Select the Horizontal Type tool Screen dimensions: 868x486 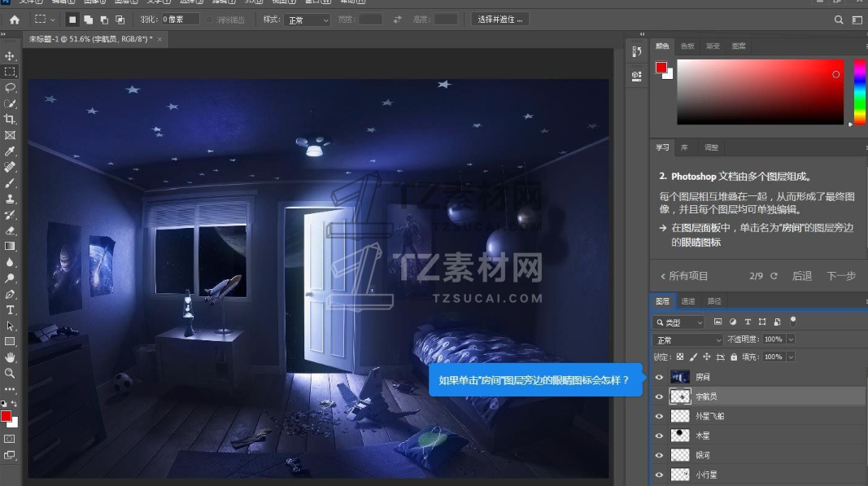11,310
